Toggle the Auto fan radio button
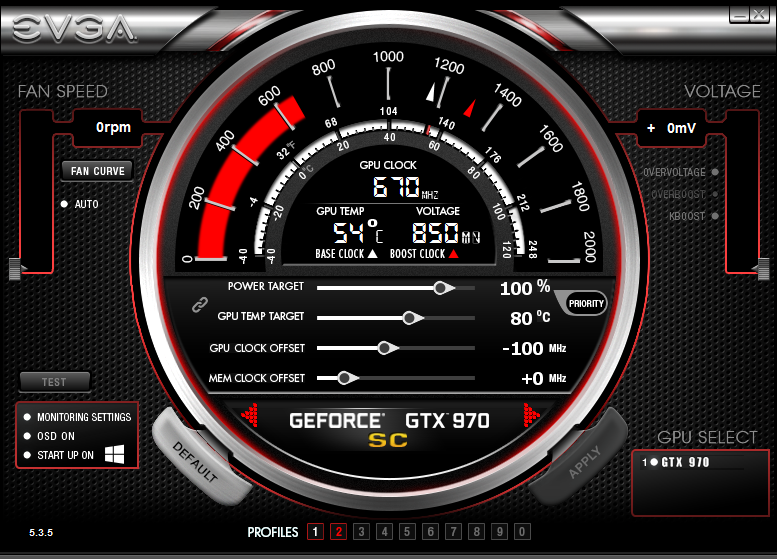This screenshot has width=777, height=559. click(x=64, y=204)
